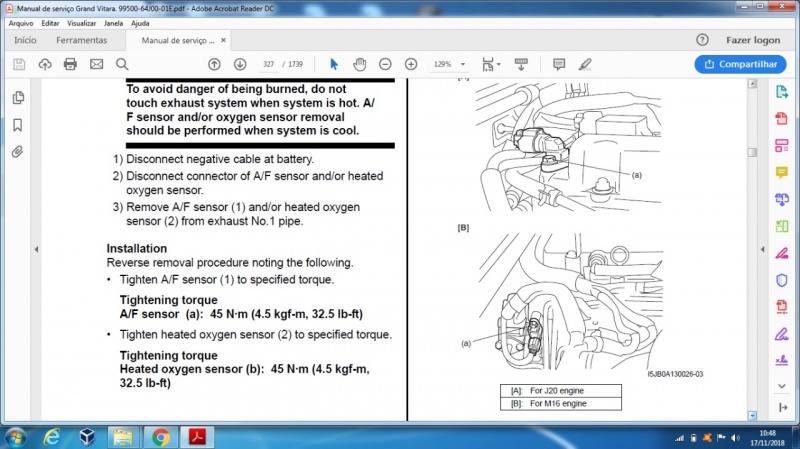Screen dimensions: 800x449
Task: Open Organize Pages tool in right pane
Action: click(x=782, y=145)
